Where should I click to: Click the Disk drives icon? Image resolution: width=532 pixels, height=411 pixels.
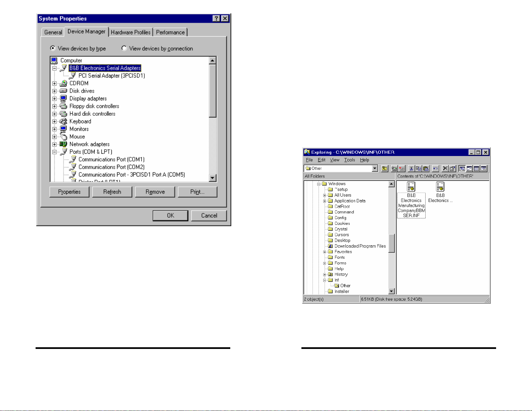point(63,91)
